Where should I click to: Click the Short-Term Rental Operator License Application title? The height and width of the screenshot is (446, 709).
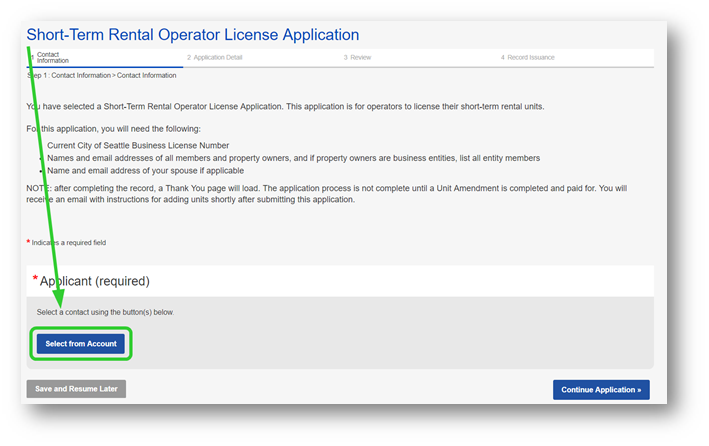tap(193, 35)
